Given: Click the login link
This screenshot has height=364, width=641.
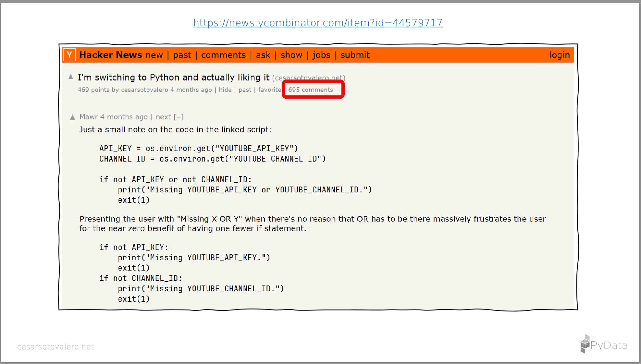Looking at the screenshot, I should click(559, 55).
